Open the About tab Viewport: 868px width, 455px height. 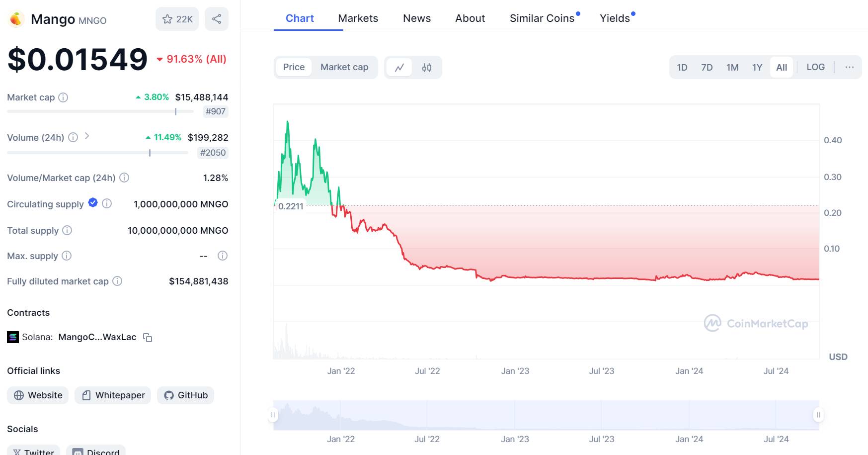coord(470,18)
